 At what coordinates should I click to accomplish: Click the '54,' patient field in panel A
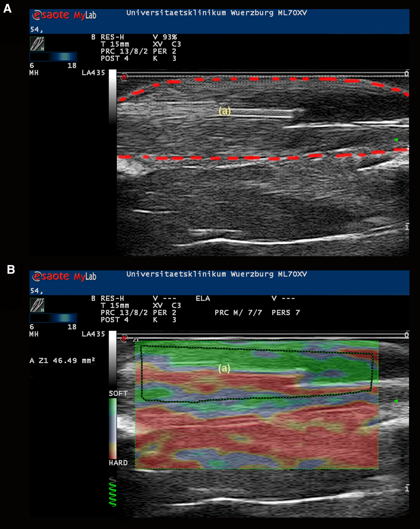pos(37,30)
